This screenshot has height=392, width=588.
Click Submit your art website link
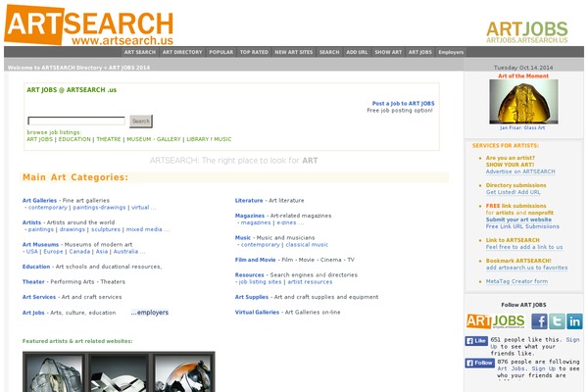coord(518,220)
